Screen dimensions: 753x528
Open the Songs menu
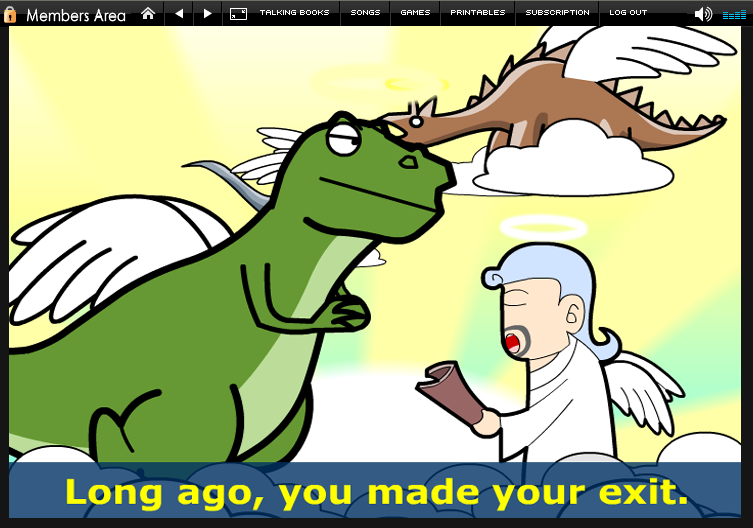pyautogui.click(x=365, y=13)
